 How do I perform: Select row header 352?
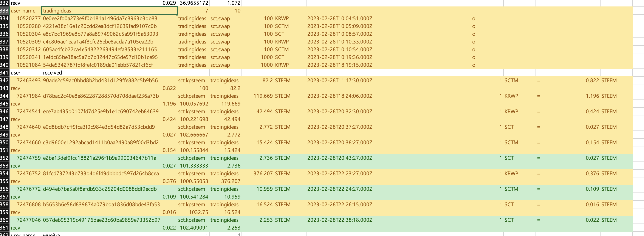click(4, 158)
